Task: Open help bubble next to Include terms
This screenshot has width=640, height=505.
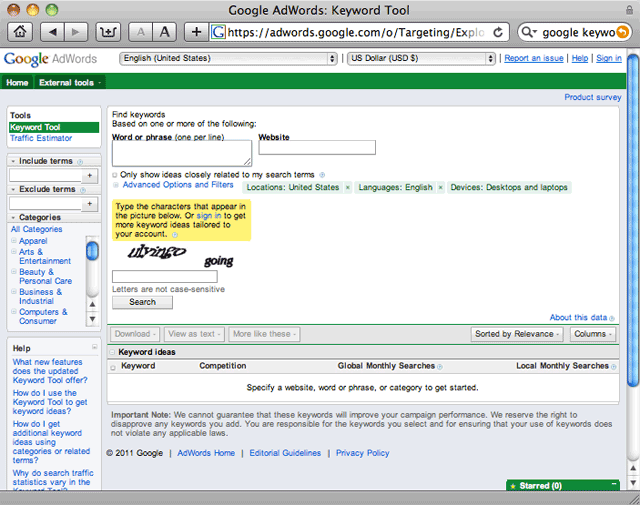Action: (x=80, y=162)
